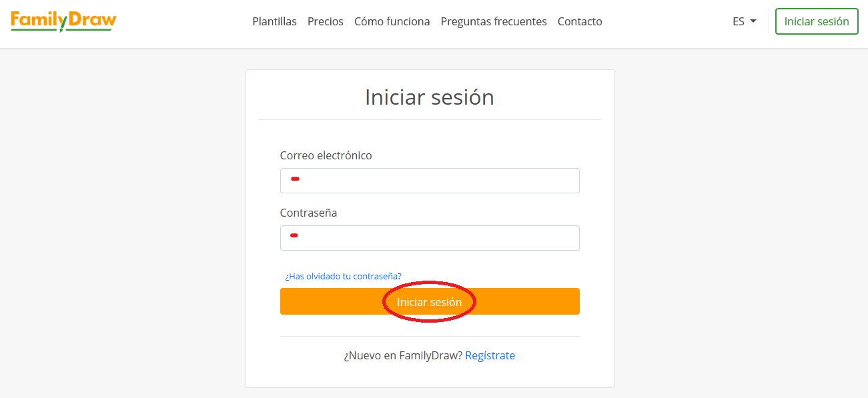Click the Correo electrónico field label

tap(326, 155)
